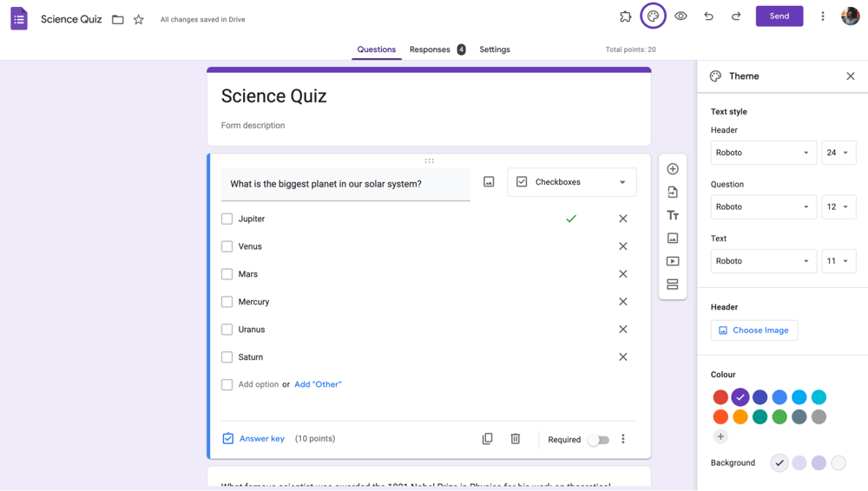The image size is (868, 491).
Task: Click the Import questions icon
Action: tap(673, 193)
